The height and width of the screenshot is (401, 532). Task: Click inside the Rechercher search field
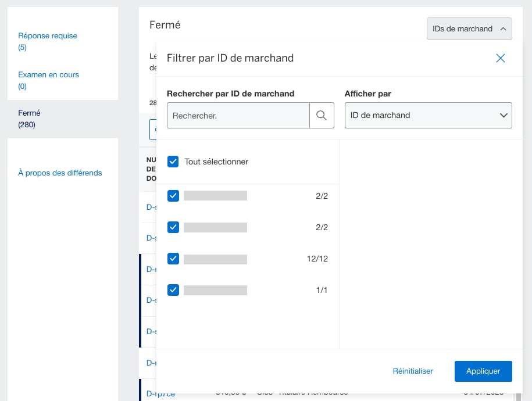(x=238, y=115)
